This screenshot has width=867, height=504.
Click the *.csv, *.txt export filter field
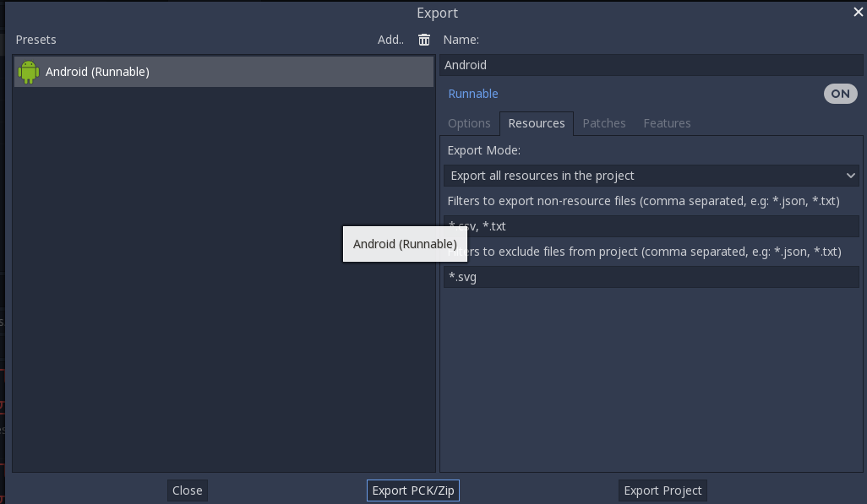(x=651, y=226)
